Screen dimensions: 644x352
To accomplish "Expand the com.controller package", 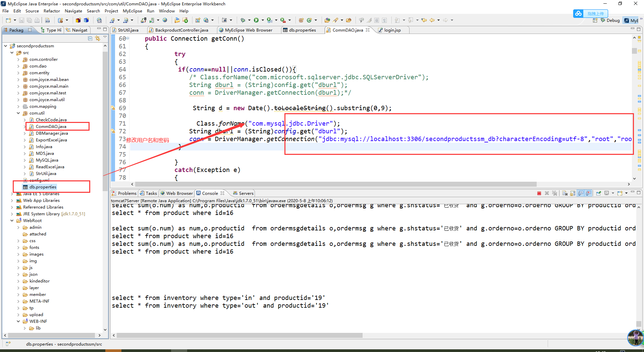I will point(18,59).
